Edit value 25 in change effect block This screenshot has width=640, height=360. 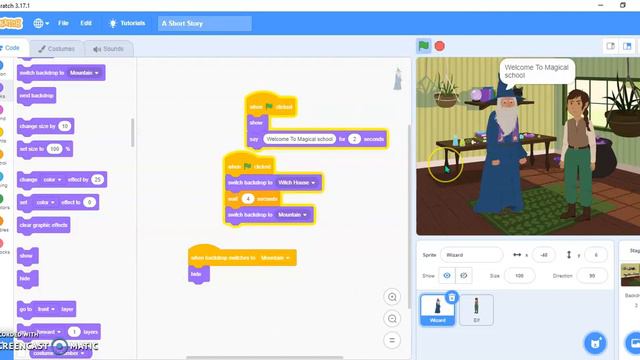coord(97,180)
